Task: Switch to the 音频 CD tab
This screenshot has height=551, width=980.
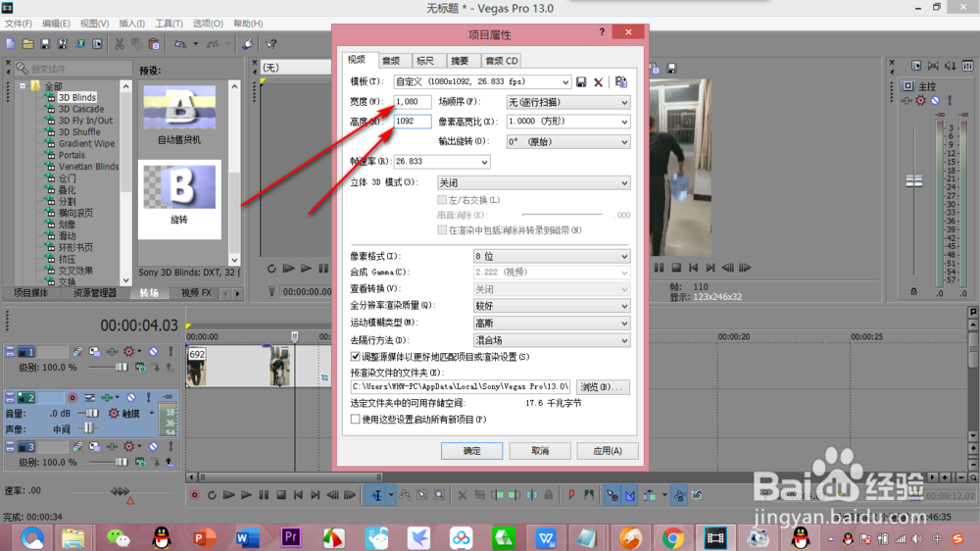Action: pos(501,61)
